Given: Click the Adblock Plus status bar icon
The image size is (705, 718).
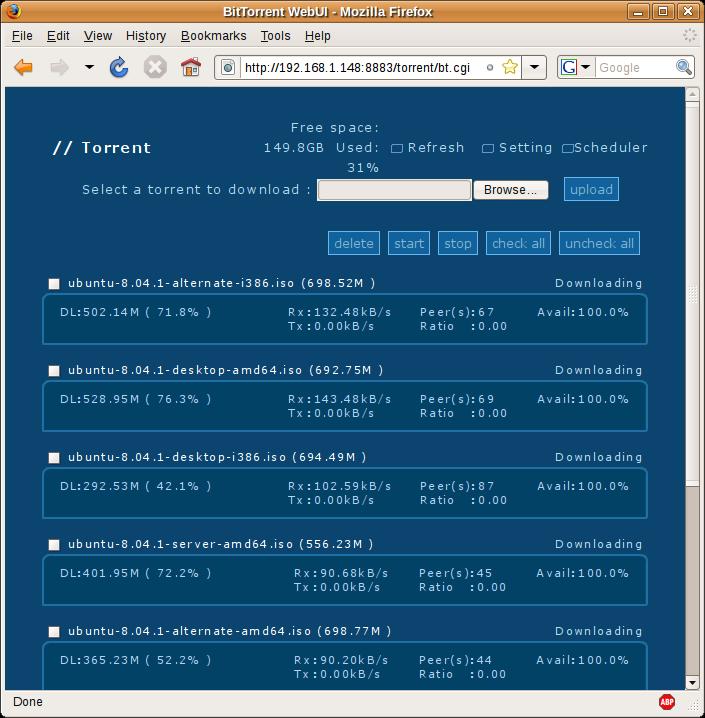Looking at the screenshot, I should click(x=667, y=702).
